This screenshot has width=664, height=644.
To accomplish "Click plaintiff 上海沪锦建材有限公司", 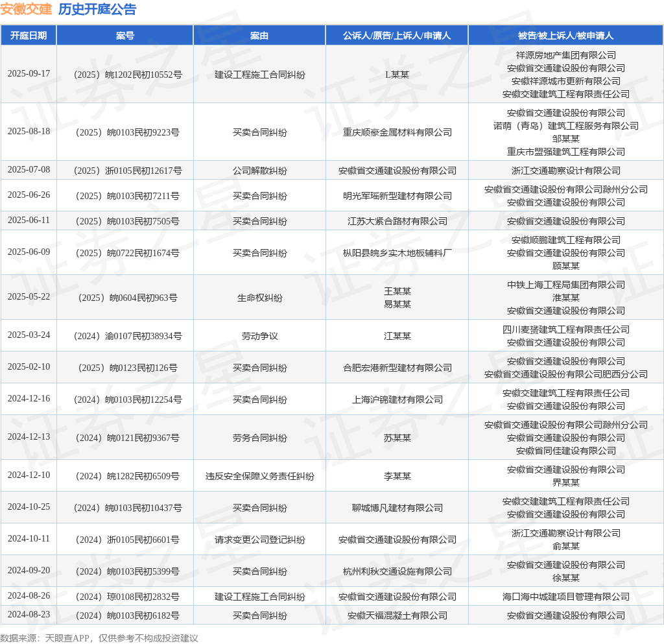I will [x=397, y=400].
